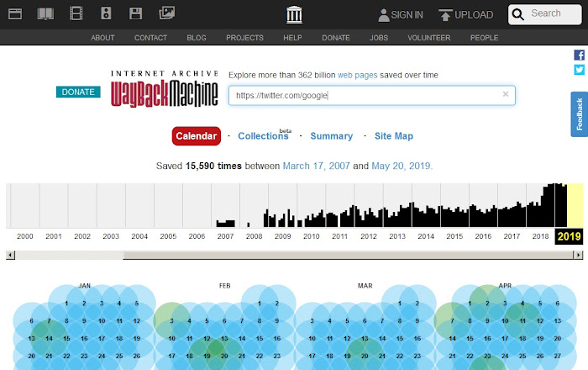Select year 2012 on the timeline
Screen dimensions: 588x370
pos(369,236)
